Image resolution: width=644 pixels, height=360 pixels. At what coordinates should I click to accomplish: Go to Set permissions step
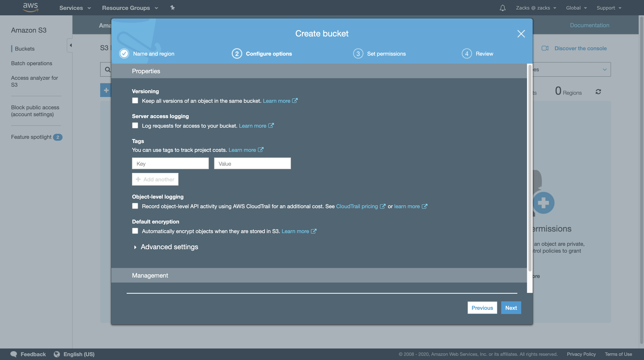(386, 54)
